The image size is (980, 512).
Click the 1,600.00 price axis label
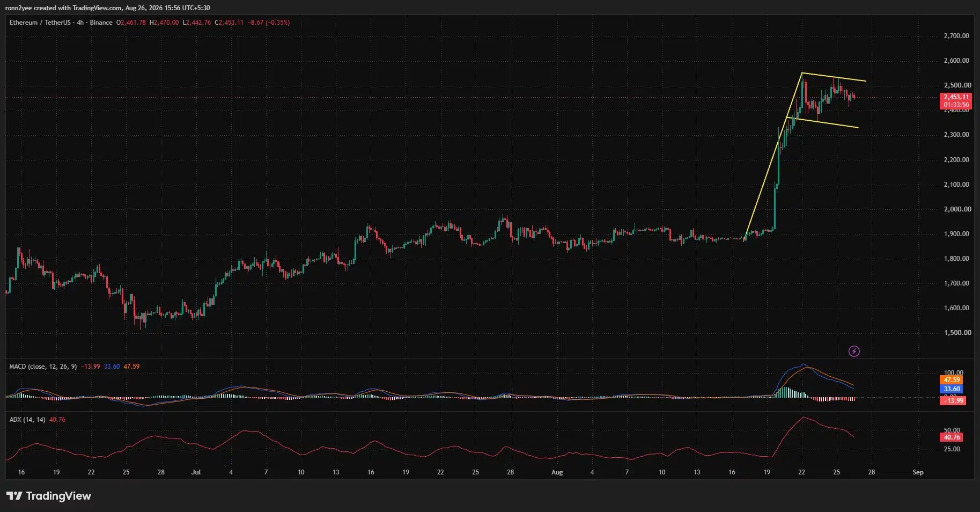(x=956, y=308)
